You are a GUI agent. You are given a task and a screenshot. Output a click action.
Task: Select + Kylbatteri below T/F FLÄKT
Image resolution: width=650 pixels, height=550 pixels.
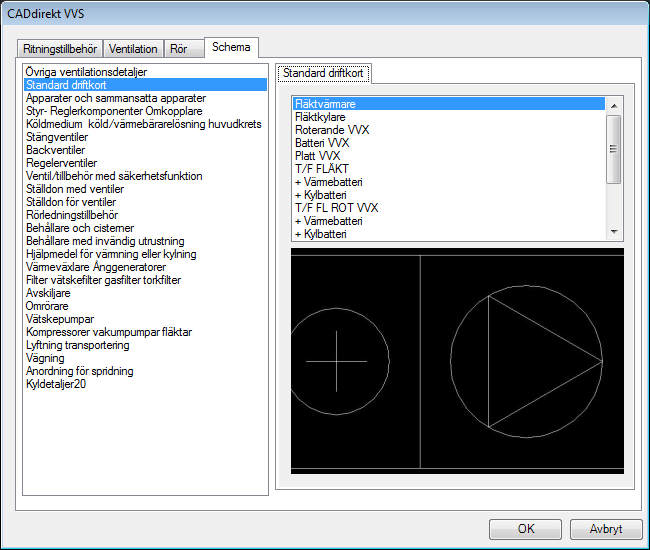(x=449, y=195)
